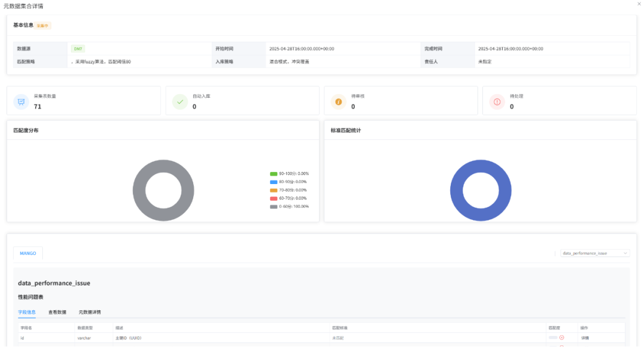
Task: Click the 未指定 responsible person value
Action: pos(485,61)
